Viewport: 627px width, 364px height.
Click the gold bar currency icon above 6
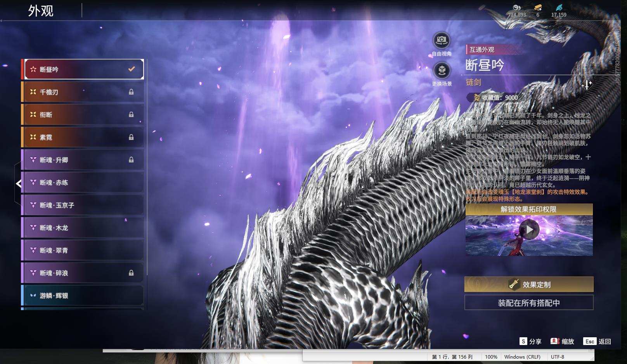click(538, 7)
